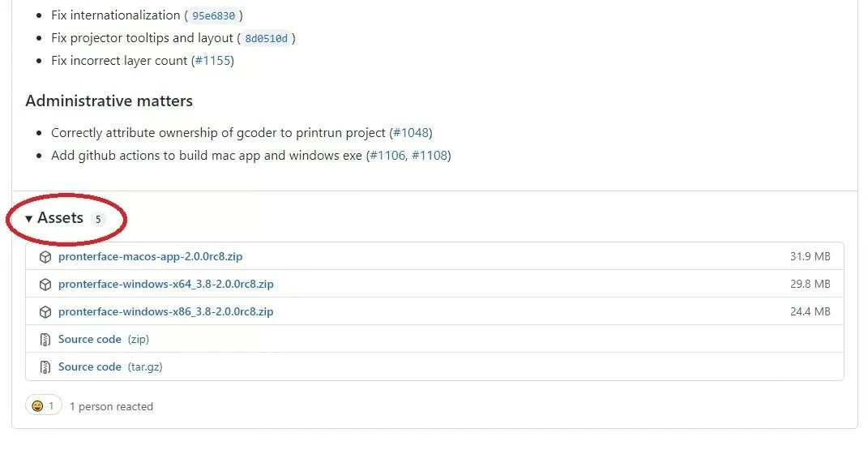The image size is (868, 450).
Task: Click the file icon beside Source code (tar.gz)
Action: (x=45, y=367)
